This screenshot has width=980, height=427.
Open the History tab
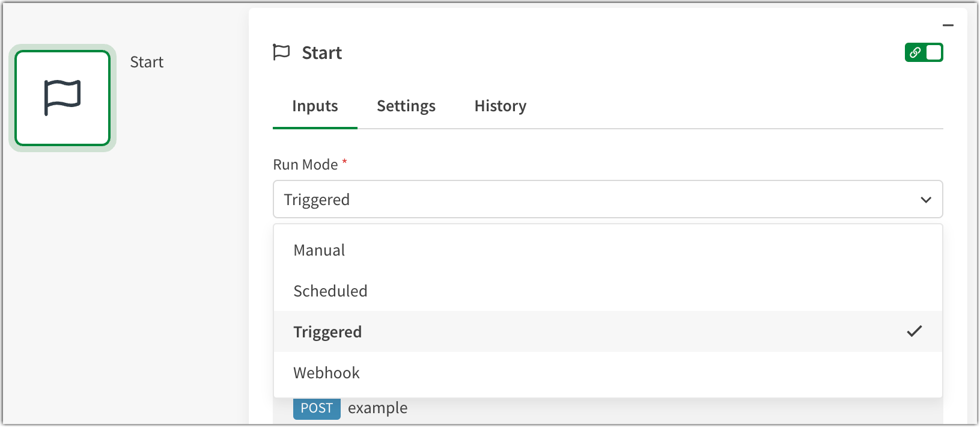[x=499, y=106]
